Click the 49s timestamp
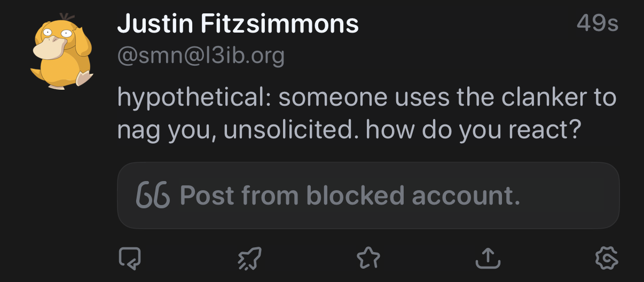This screenshot has height=282, width=644. pos(597,24)
